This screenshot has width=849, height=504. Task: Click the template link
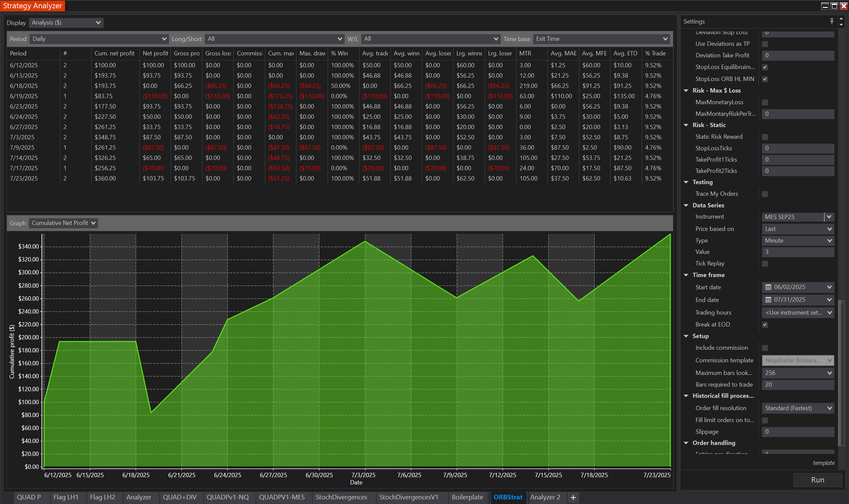(x=824, y=463)
